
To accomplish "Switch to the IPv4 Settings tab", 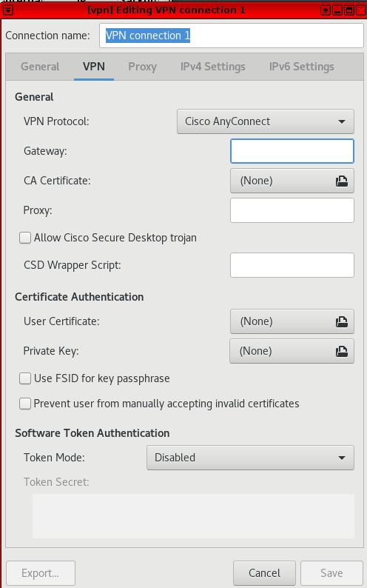I will coord(212,67).
